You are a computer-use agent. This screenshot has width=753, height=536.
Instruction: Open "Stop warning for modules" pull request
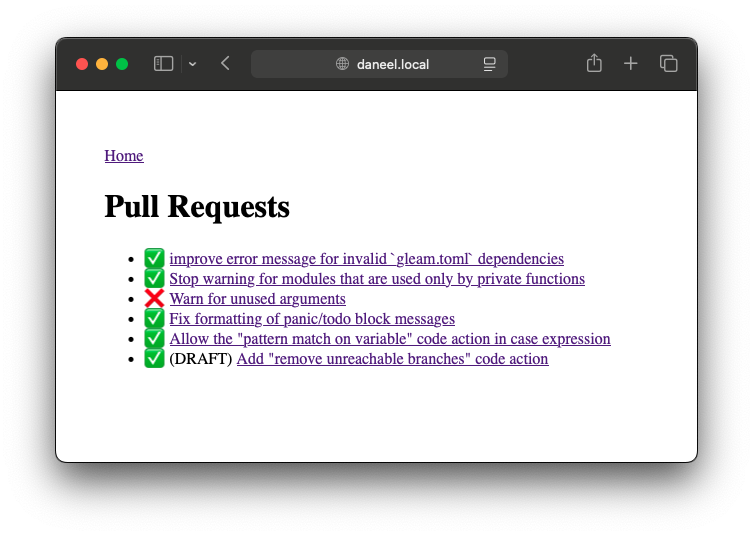[376, 279]
